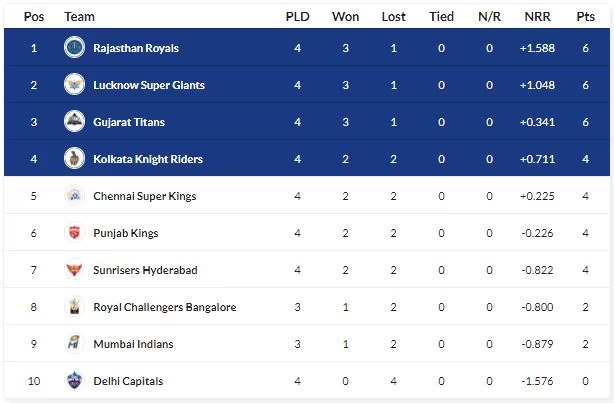Select the Kolkata Knight Riders logo

click(74, 158)
